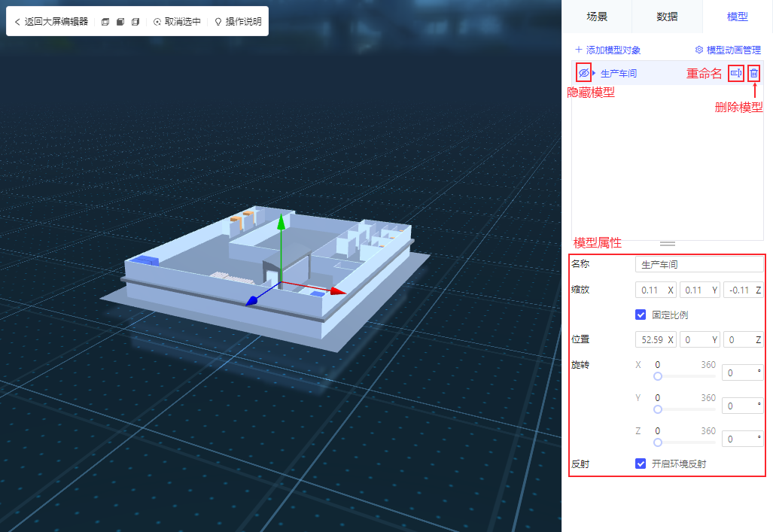Open 模型动画管理 animation manager
The image size is (773, 532).
728,50
